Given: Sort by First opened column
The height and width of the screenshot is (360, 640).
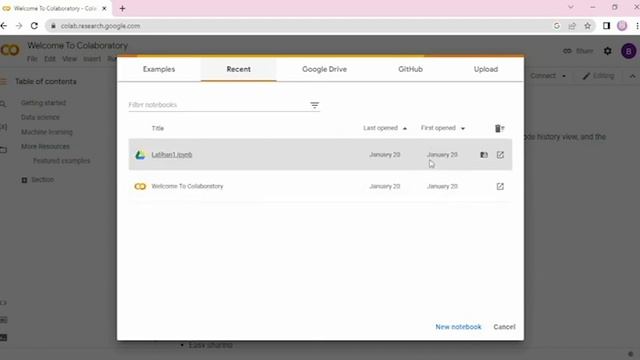Looking at the screenshot, I should pyautogui.click(x=443, y=128).
